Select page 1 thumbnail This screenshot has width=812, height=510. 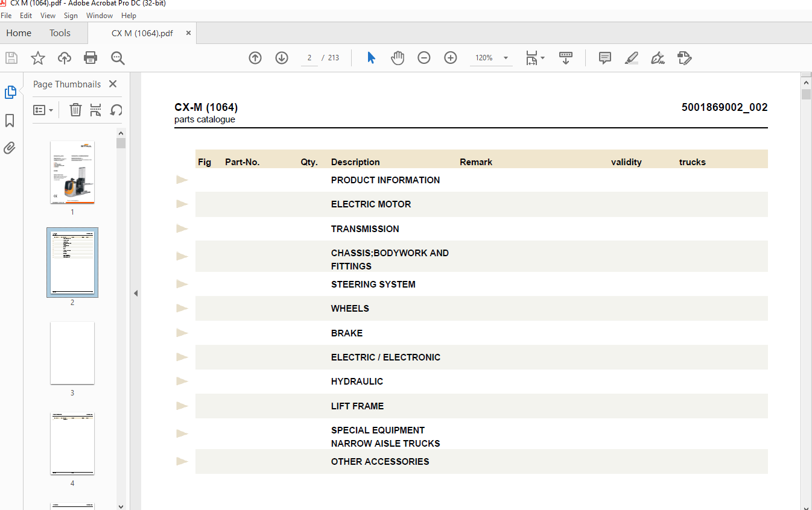72,172
